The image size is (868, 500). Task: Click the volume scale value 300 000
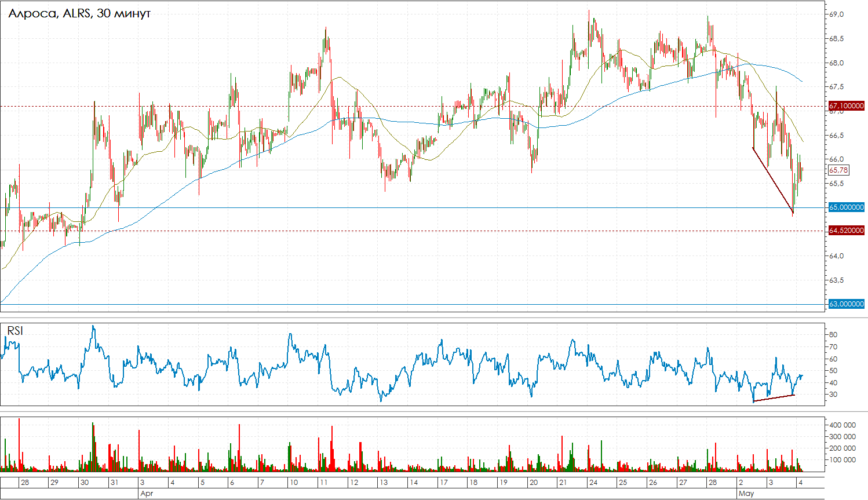tap(843, 437)
